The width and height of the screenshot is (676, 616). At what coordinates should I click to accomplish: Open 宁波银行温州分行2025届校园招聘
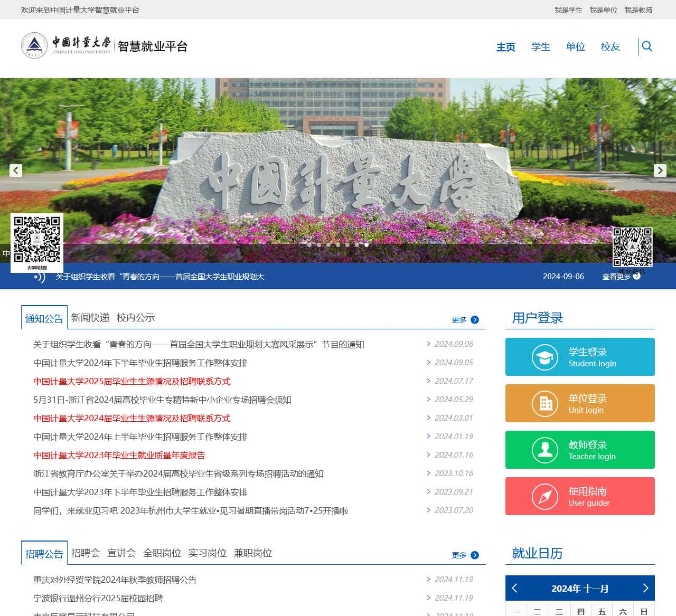98,598
